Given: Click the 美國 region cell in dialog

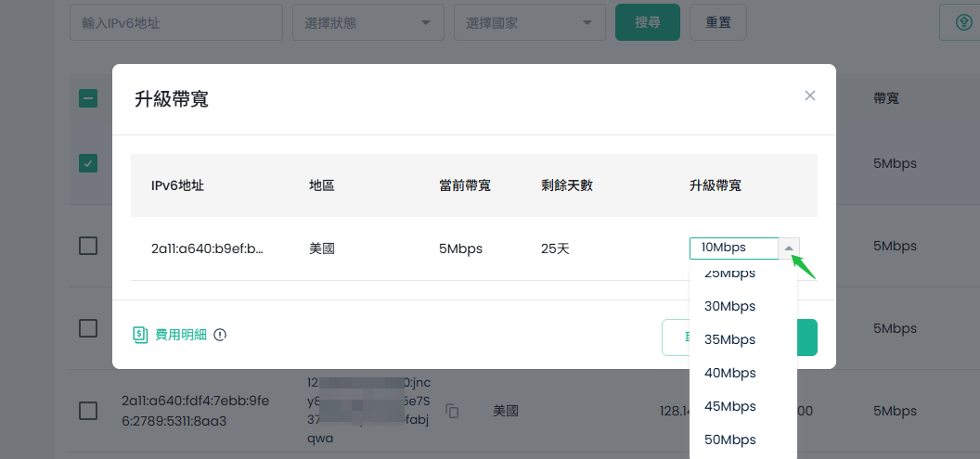Looking at the screenshot, I should 322,248.
